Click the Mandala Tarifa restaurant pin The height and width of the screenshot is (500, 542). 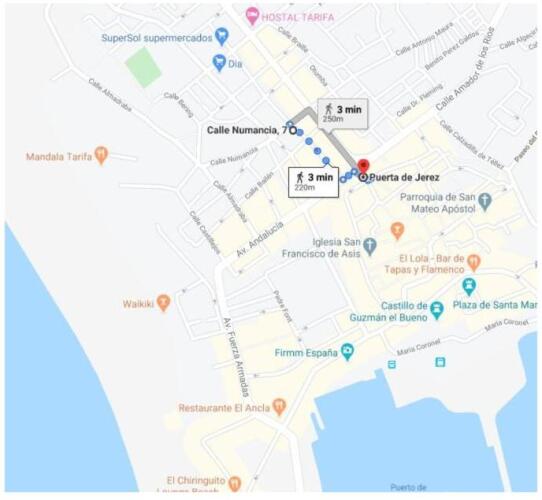click(101, 155)
